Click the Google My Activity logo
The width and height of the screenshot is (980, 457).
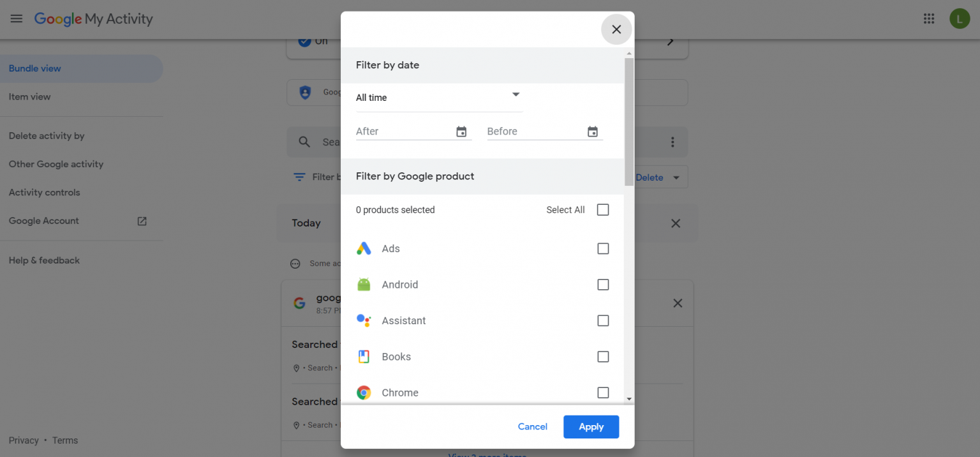94,19
